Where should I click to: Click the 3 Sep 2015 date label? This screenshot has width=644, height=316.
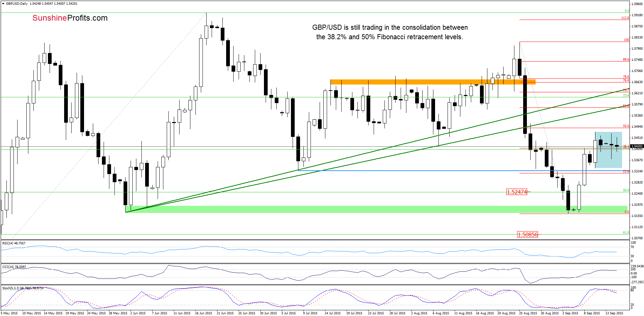pos(570,313)
